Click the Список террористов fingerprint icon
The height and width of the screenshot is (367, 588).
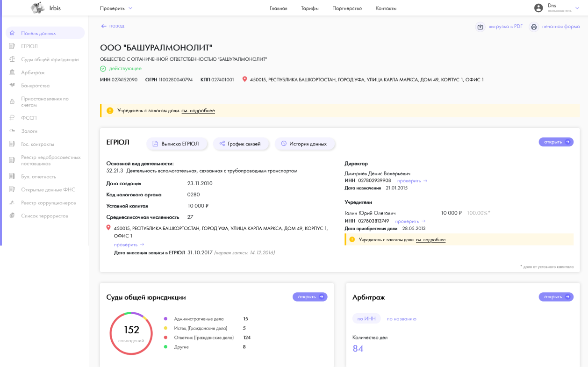12,216
